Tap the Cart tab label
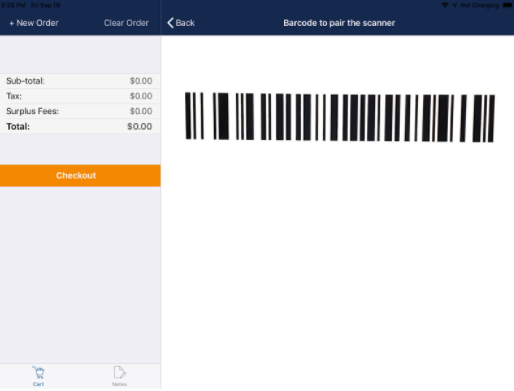The height and width of the screenshot is (391, 514). click(38, 384)
